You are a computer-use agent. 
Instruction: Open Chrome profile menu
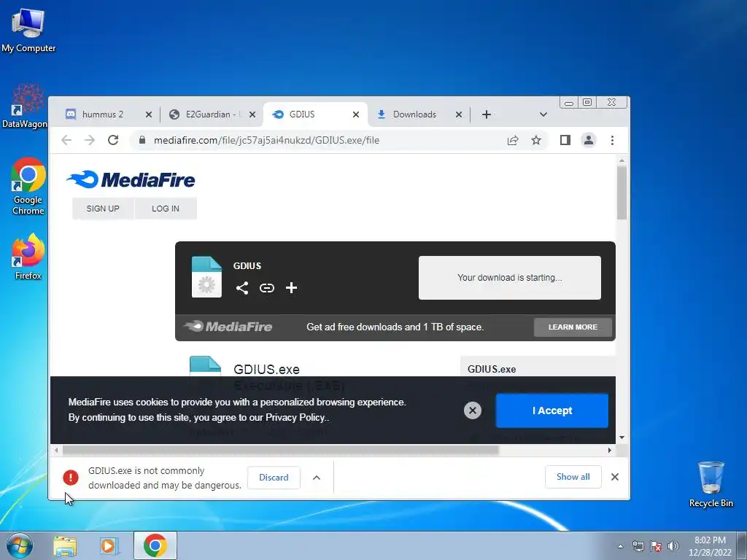pos(589,140)
